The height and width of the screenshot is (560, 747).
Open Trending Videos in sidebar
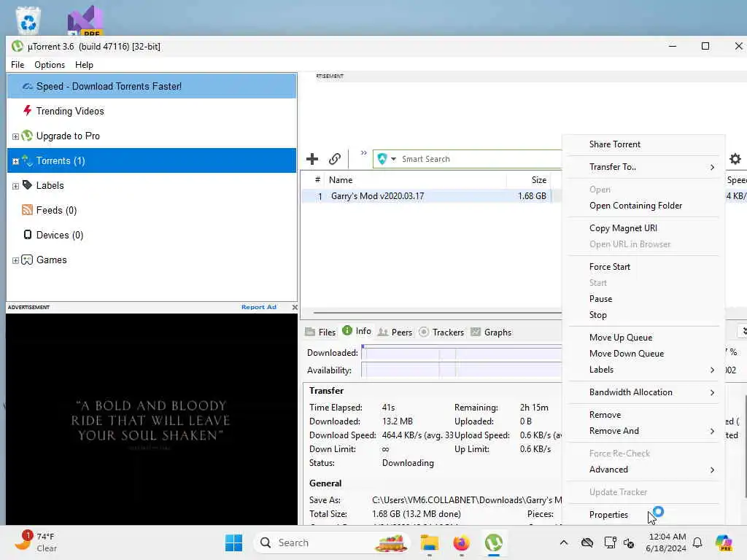click(x=70, y=111)
